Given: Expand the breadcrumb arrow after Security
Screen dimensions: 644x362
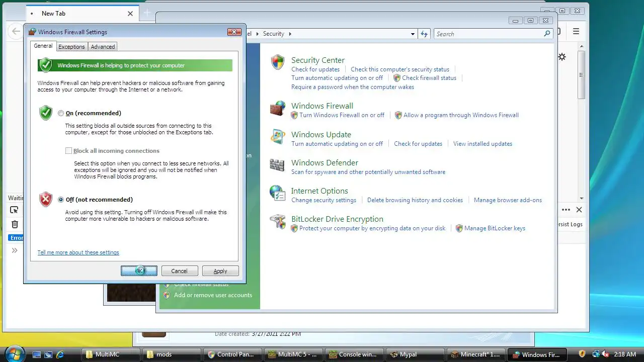Looking at the screenshot, I should click(x=290, y=34).
